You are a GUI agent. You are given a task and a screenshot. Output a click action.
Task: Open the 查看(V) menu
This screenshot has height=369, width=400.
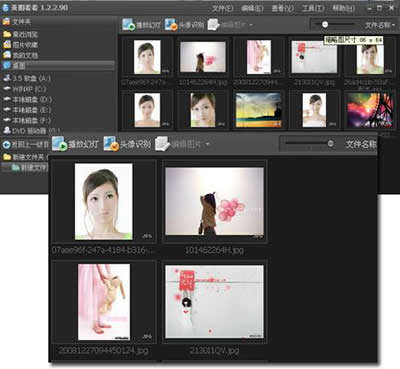(283, 8)
